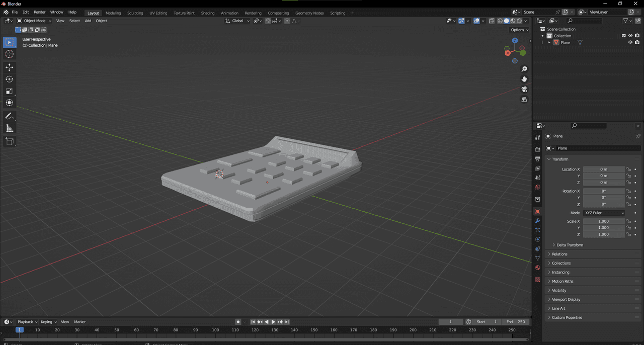The image size is (644, 345).
Task: Select the Move tool in the toolbar
Action: tap(10, 67)
